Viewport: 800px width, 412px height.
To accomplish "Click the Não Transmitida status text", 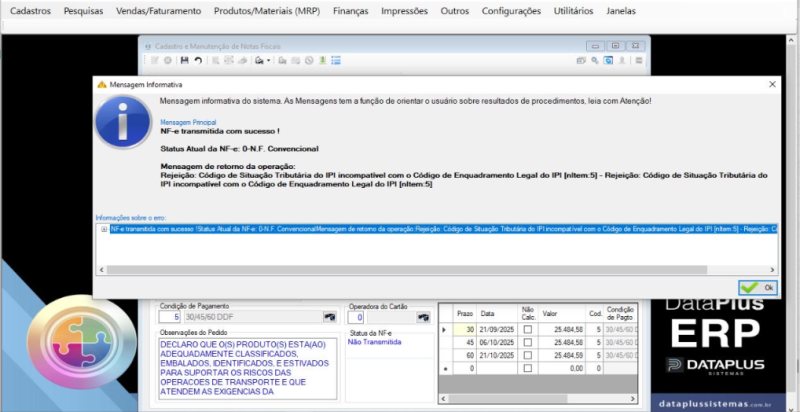I will click(374, 342).
